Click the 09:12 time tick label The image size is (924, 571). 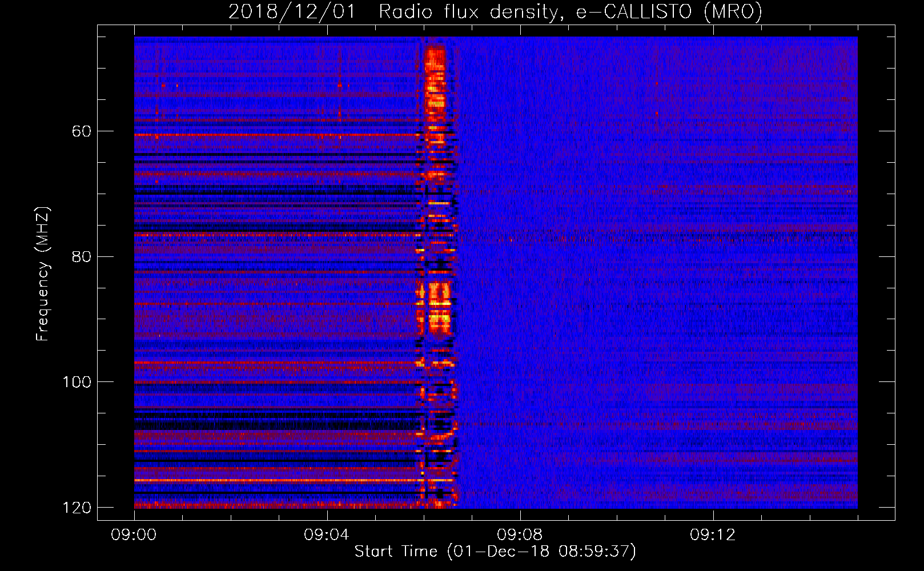(713, 535)
